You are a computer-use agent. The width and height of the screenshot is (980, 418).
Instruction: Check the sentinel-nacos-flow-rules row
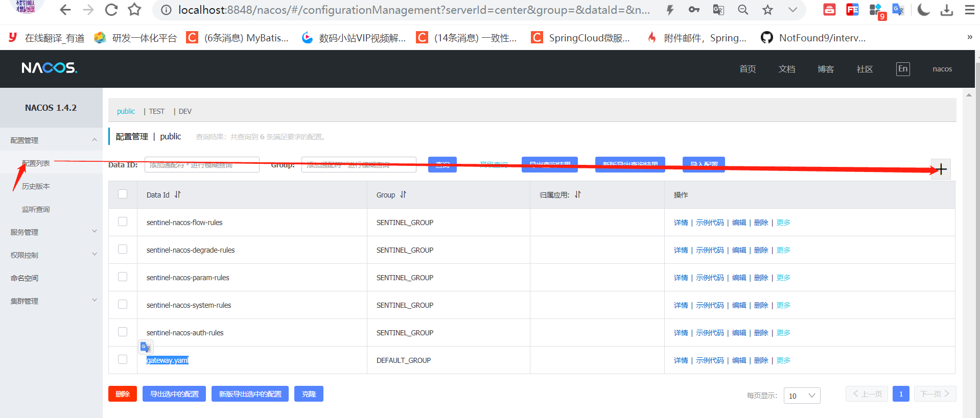click(123, 222)
